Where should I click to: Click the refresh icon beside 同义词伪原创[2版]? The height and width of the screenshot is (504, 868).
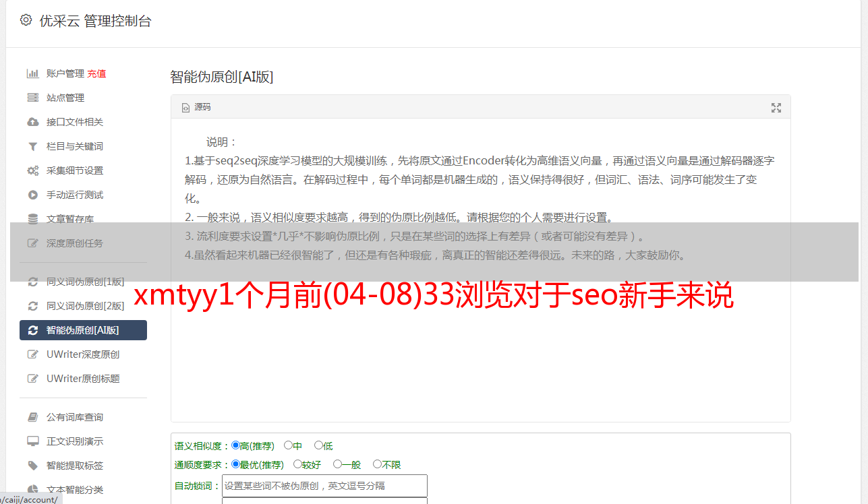click(32, 306)
